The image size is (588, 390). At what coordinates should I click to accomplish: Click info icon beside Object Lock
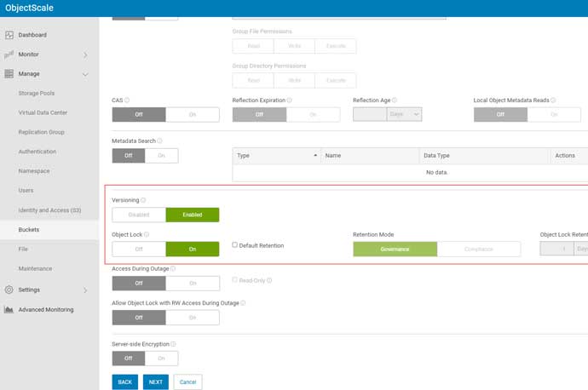tap(147, 234)
